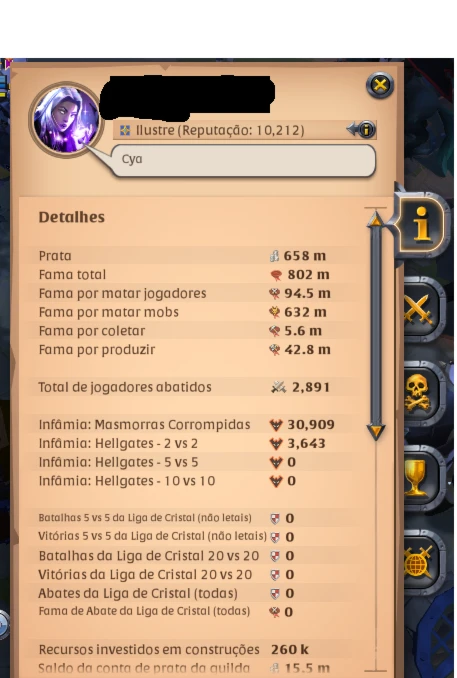Image resolution: width=457 pixels, height=678 pixels.
Task: Click the Fama total fame icon
Action: click(275, 275)
